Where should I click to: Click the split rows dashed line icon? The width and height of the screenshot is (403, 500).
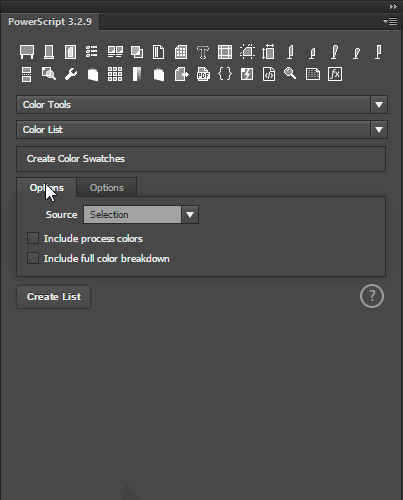pos(26,74)
